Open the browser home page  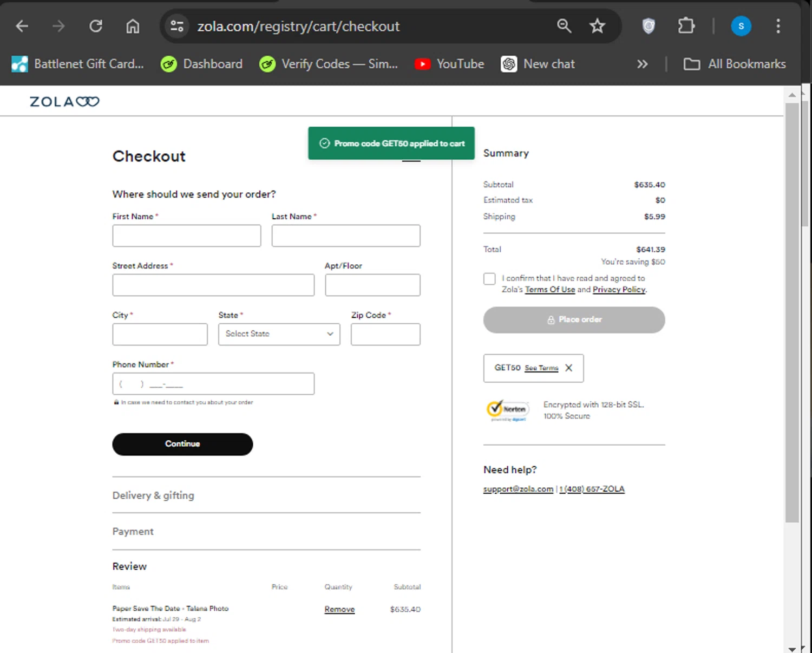coord(133,26)
